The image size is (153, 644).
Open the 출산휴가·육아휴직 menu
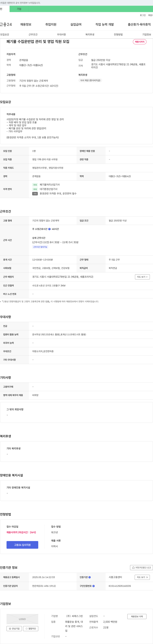(x=139, y=24)
